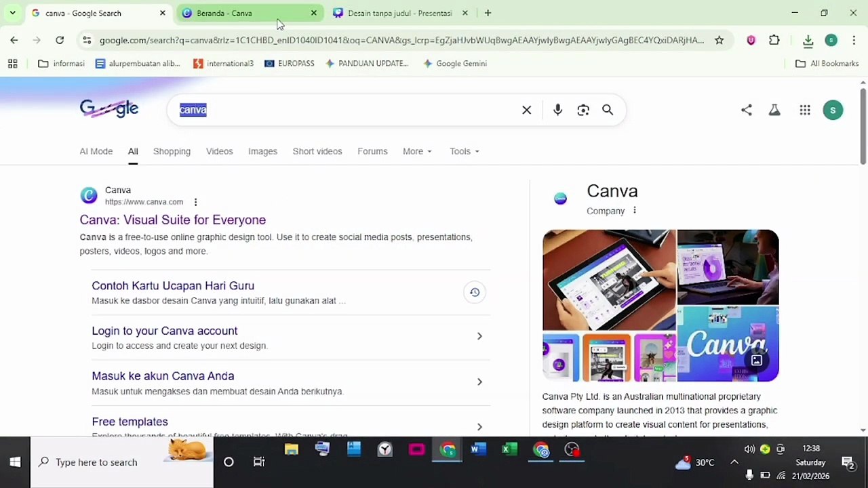Image resolution: width=868 pixels, height=488 pixels.
Task: Open the Extensions puzzle icon
Action: [x=774, y=40]
